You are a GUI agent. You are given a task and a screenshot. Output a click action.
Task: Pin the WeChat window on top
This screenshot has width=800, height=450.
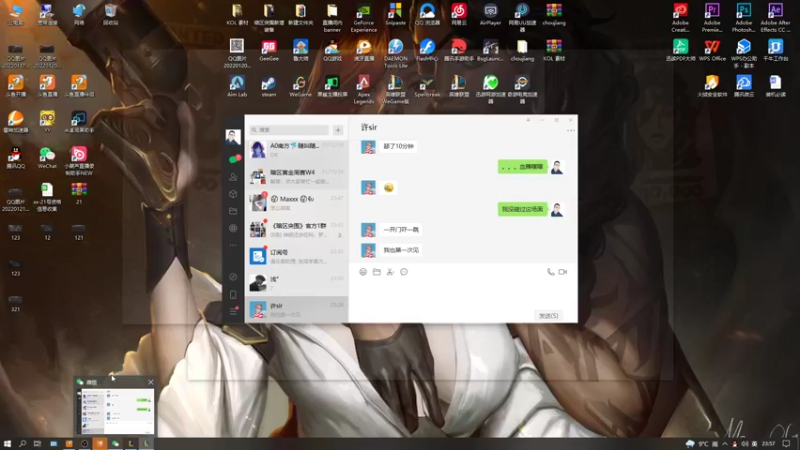point(528,120)
